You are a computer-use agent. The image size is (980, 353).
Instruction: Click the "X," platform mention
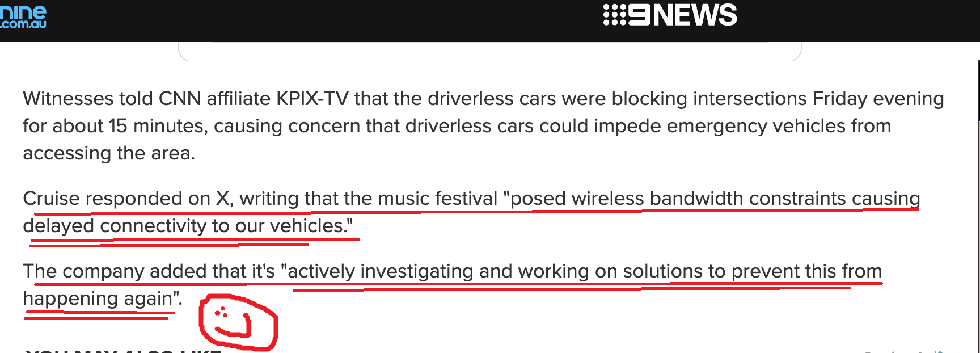click(x=225, y=199)
